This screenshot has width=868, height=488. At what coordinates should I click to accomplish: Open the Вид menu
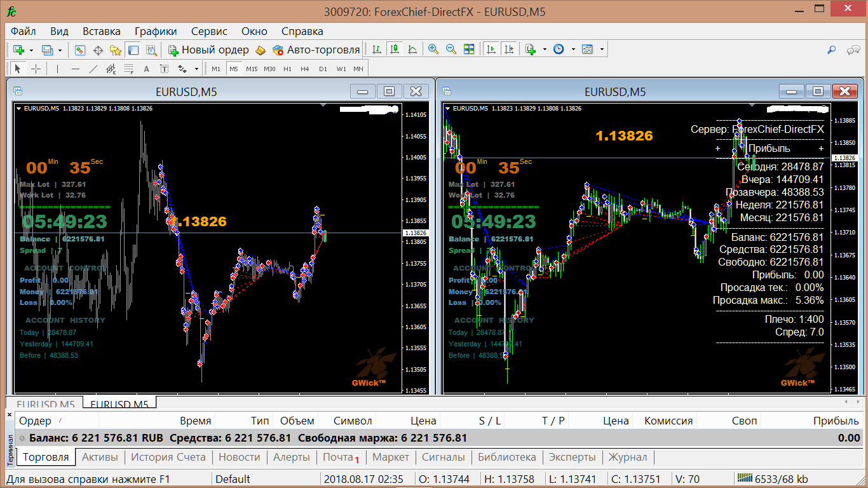(59, 31)
